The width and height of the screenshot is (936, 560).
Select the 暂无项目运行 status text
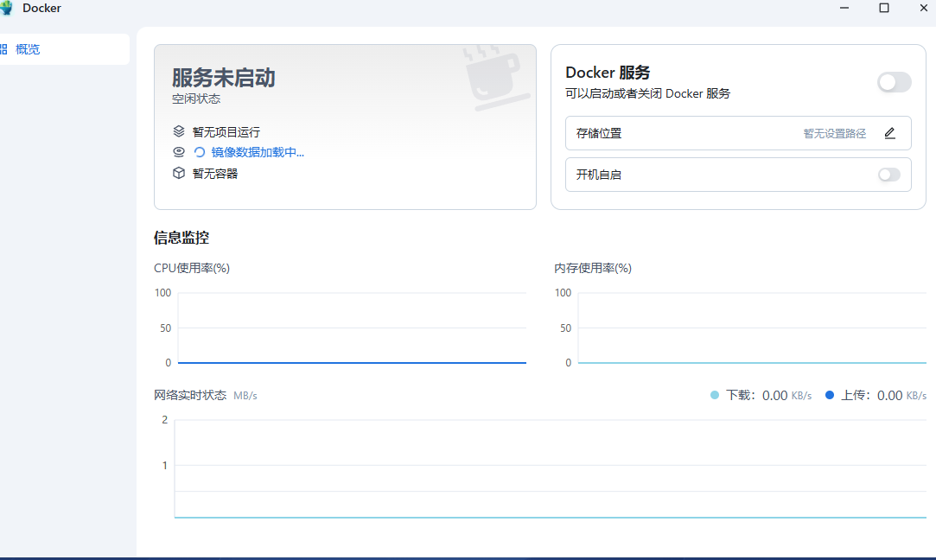point(226,132)
